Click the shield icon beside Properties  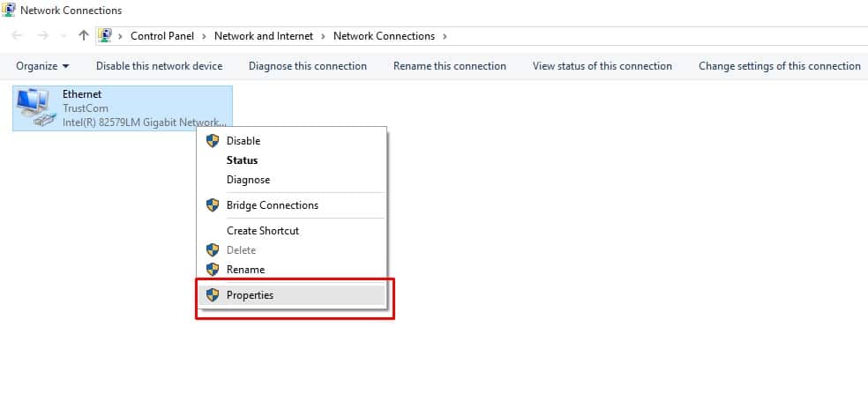click(x=212, y=295)
